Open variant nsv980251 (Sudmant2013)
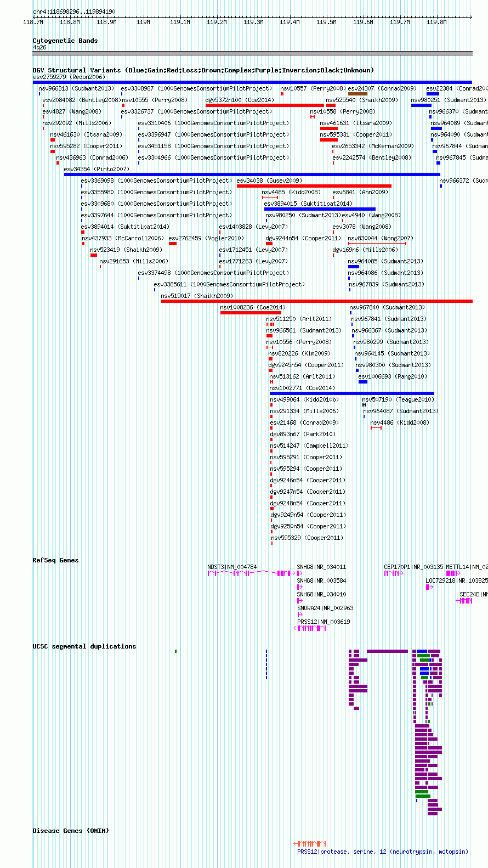This screenshot has width=488, height=868. tap(448, 100)
